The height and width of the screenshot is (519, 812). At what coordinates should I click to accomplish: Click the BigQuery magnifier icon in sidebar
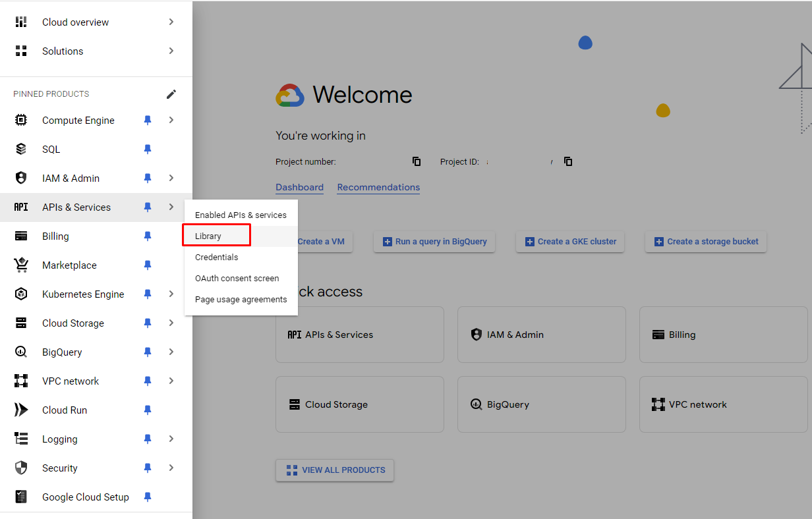coord(21,352)
